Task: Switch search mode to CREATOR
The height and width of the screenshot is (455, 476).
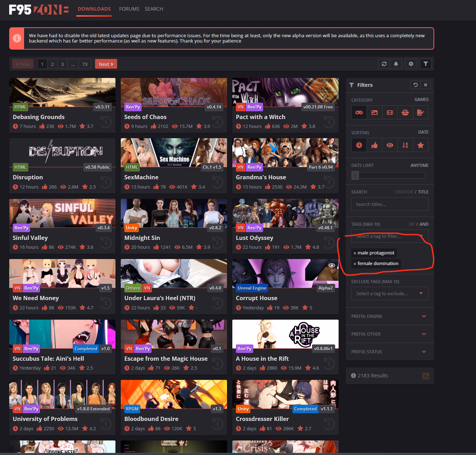Action: 403,192
